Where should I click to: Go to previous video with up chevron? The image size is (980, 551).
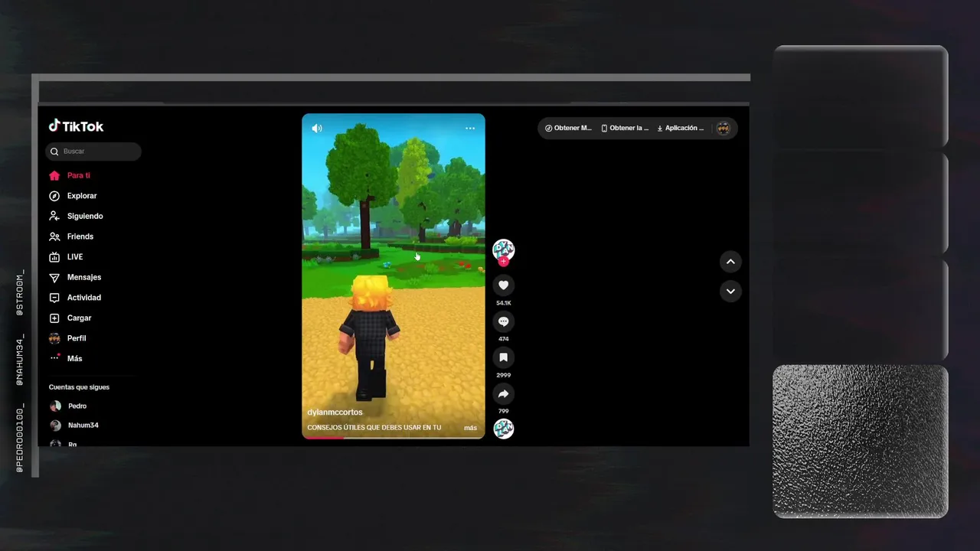coord(730,262)
